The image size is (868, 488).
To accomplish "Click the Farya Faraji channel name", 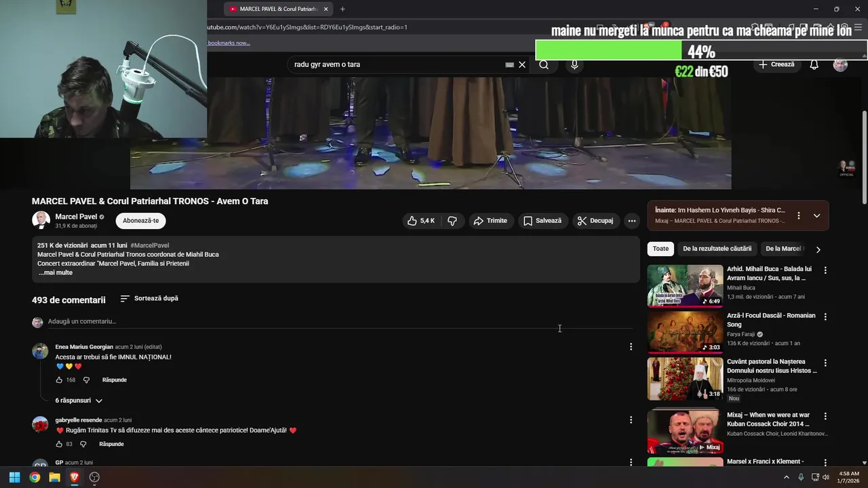I will (741, 334).
